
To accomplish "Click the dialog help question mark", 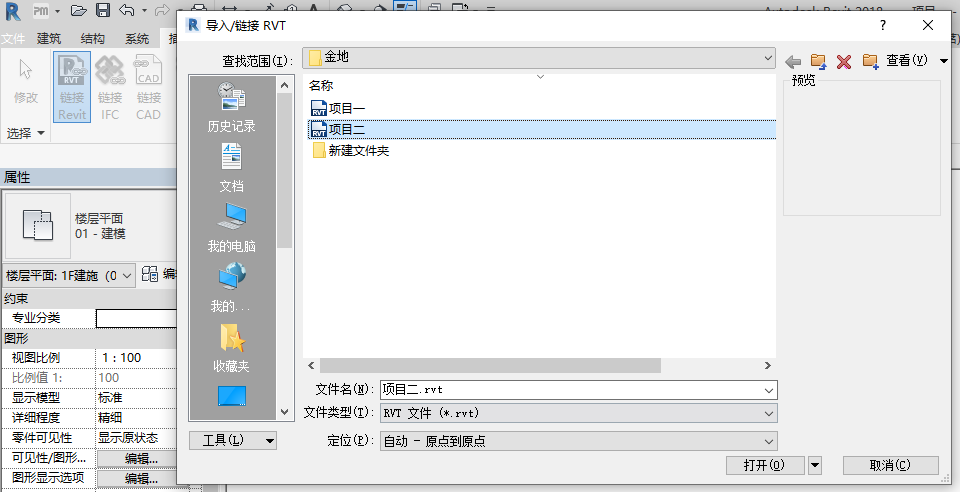I will (x=882, y=25).
